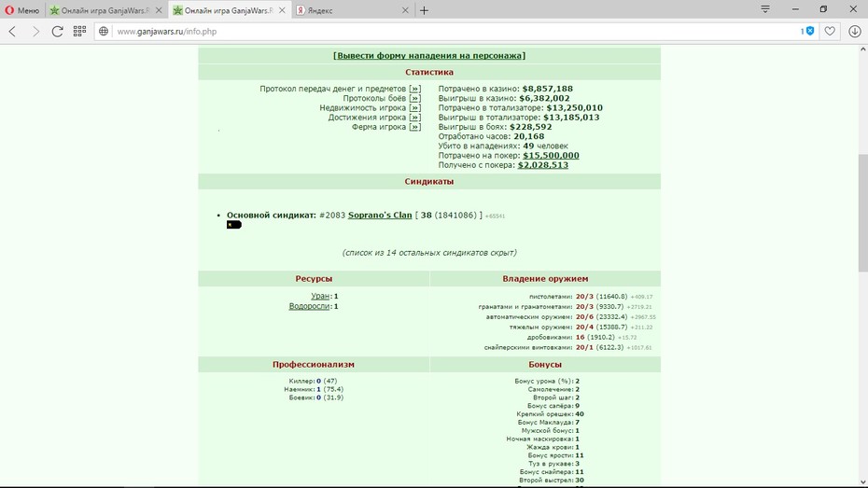Click the пистолетами skill value 20/3
The image size is (868, 488).
[584, 297]
